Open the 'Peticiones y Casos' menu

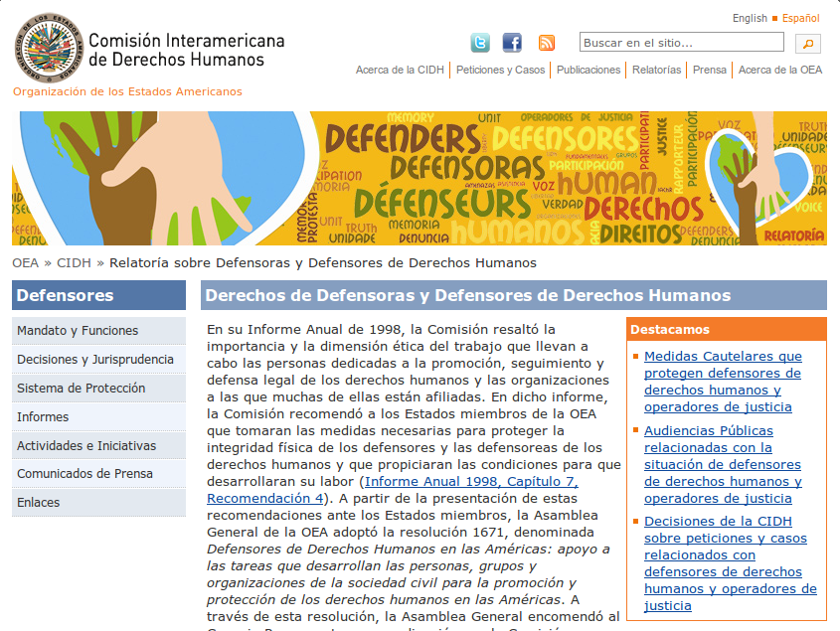click(x=500, y=70)
